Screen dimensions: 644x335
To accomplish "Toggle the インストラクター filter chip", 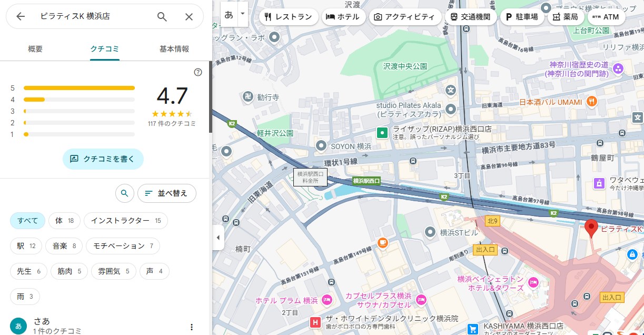I will pyautogui.click(x=125, y=221).
